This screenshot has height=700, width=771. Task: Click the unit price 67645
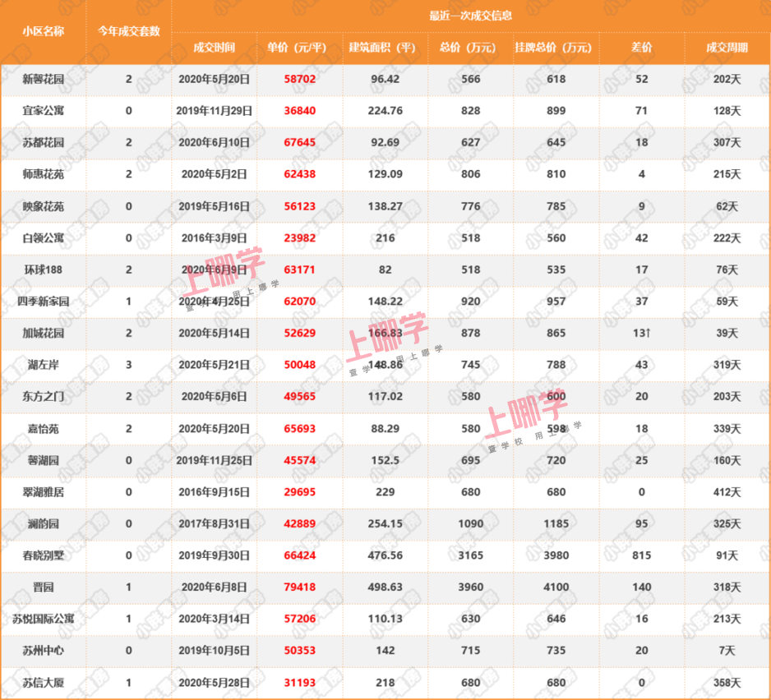click(299, 143)
